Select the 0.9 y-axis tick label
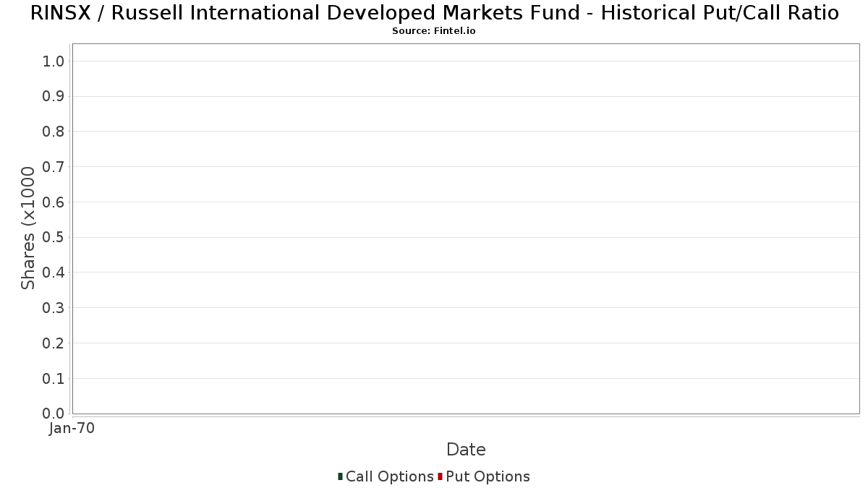 54,96
